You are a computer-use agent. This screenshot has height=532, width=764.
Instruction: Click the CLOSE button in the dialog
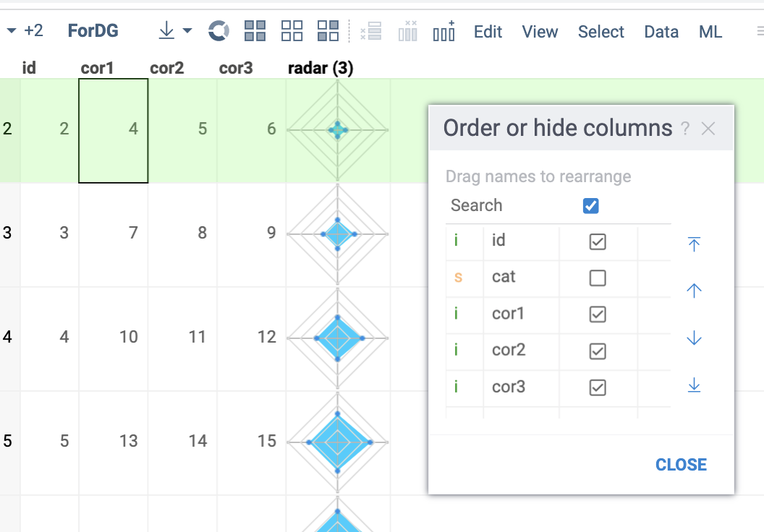[x=681, y=464]
